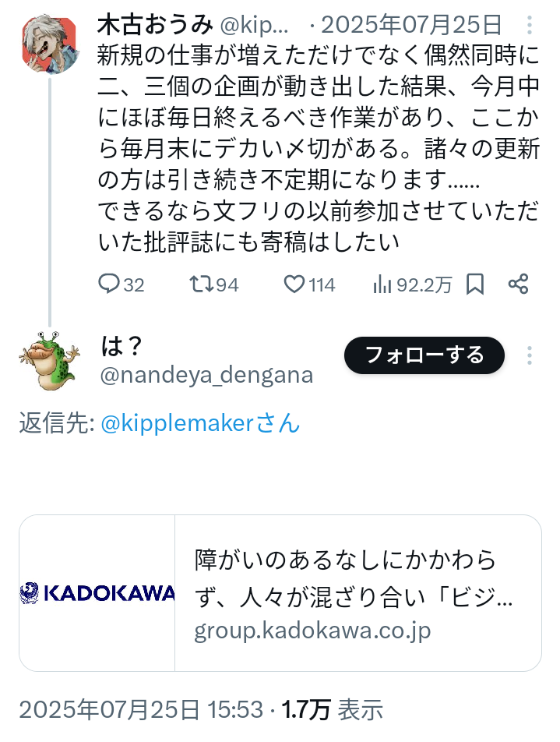Open the reply icon showing 32 replies
Viewport: 560px width, 742px height.
(x=109, y=284)
